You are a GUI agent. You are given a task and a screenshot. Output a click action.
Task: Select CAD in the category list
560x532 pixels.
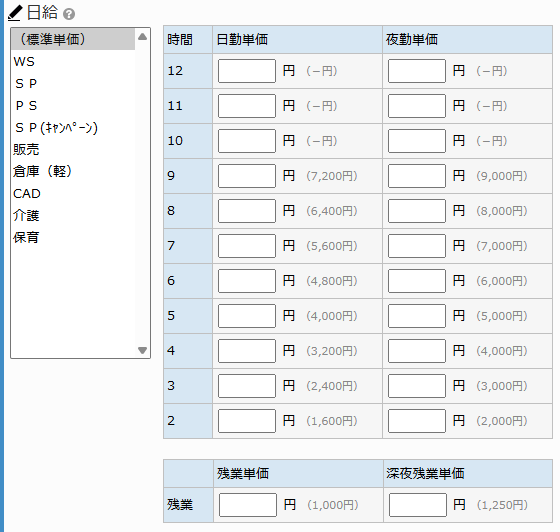click(x=73, y=194)
